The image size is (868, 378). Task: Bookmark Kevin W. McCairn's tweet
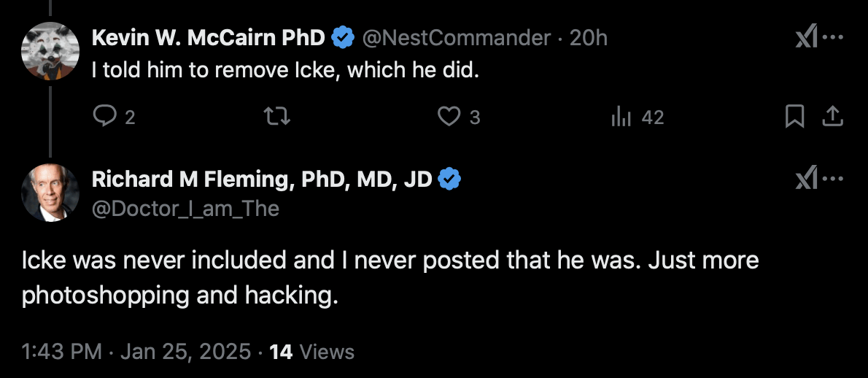(794, 117)
